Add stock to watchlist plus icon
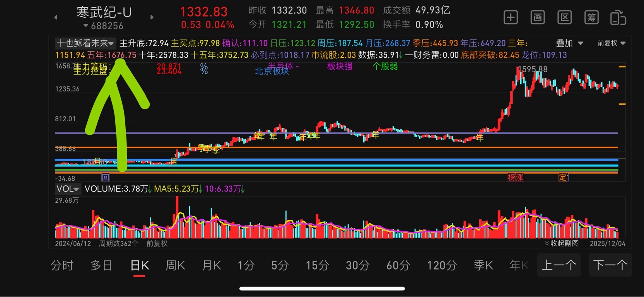This screenshot has width=644, height=297. tap(511, 17)
